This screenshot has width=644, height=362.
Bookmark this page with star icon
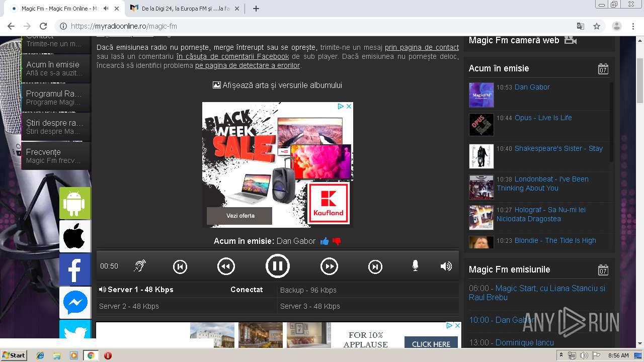597,26
